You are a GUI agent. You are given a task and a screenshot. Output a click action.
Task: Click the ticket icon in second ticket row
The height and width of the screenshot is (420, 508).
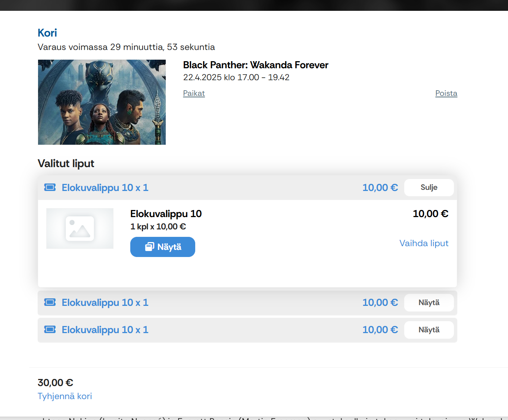point(50,302)
